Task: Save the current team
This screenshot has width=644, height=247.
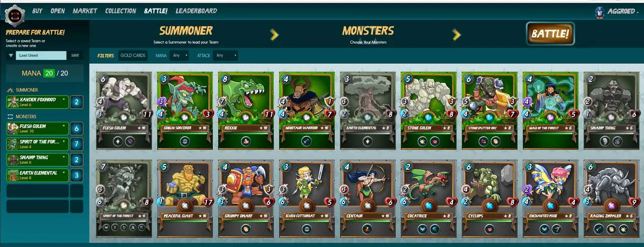Action: pos(75,55)
